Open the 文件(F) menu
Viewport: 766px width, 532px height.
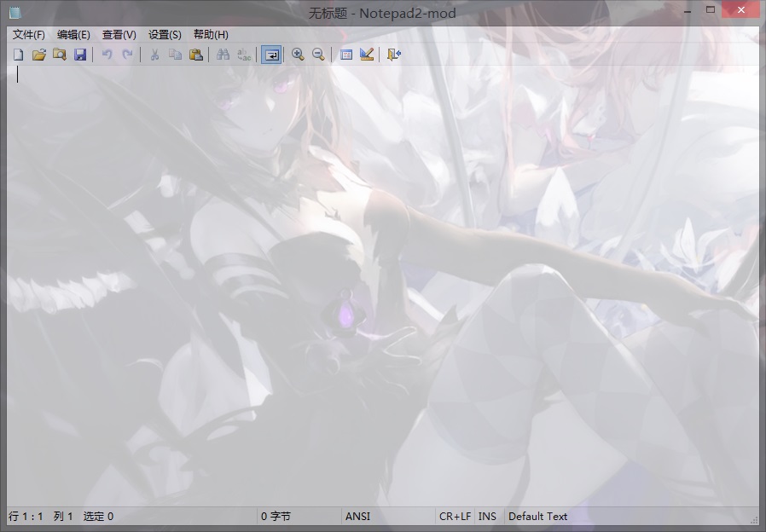click(x=28, y=35)
